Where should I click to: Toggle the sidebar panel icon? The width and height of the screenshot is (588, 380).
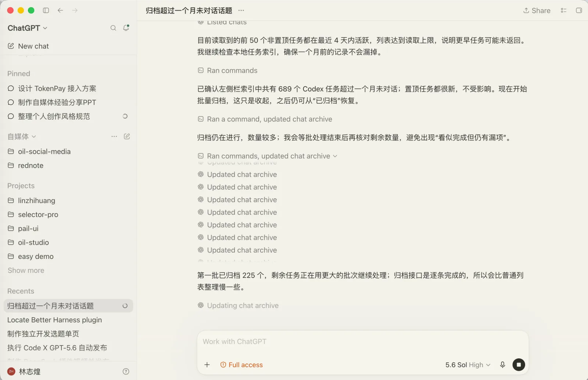[46, 10]
